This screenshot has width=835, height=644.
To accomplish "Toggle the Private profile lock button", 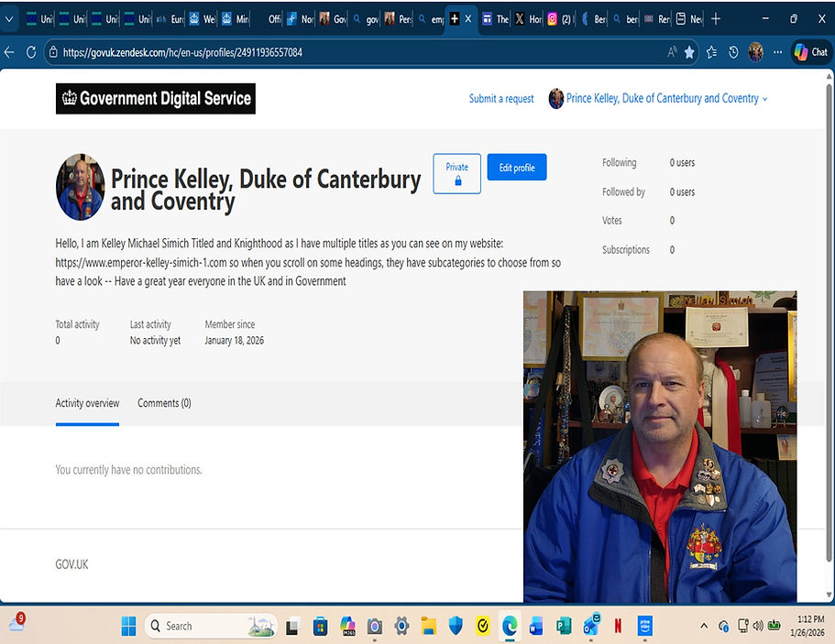I will [x=456, y=173].
